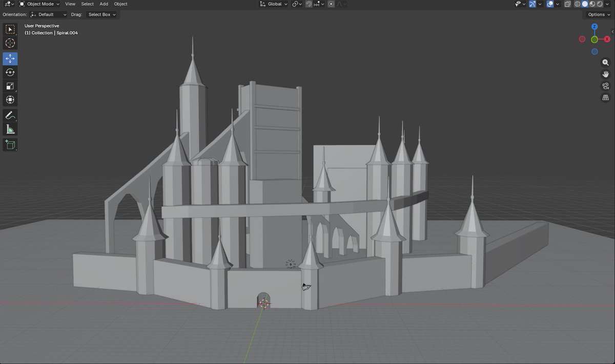Select the 3D Cursor tool

[10, 44]
